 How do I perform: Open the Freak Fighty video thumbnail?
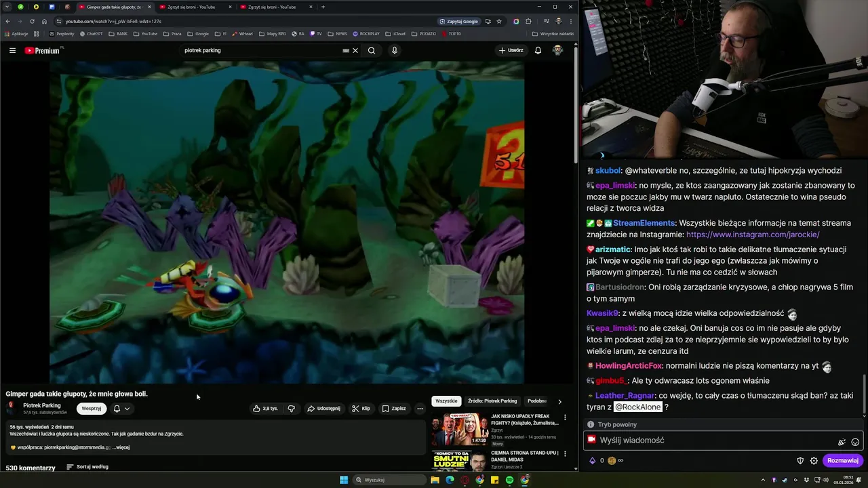click(x=460, y=429)
